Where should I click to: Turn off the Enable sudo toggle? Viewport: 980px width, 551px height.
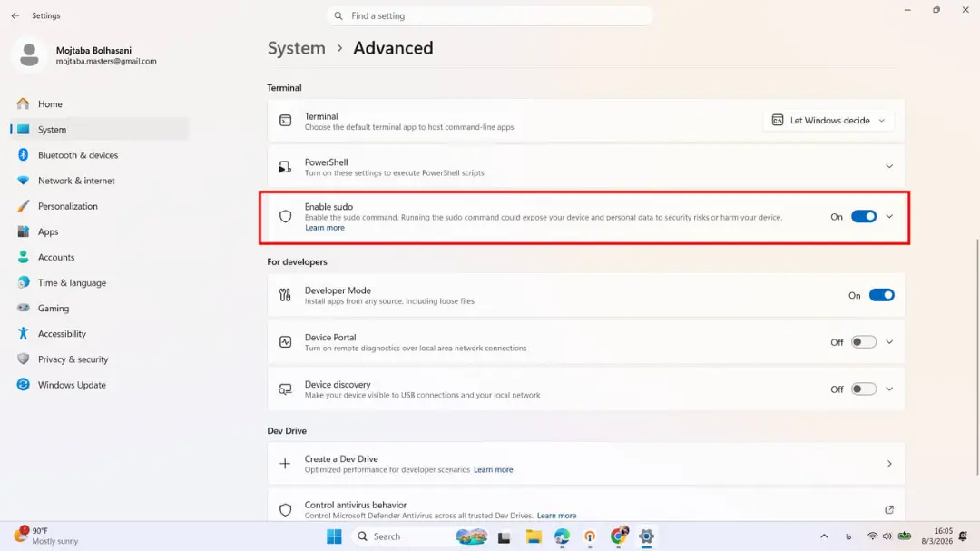point(864,216)
